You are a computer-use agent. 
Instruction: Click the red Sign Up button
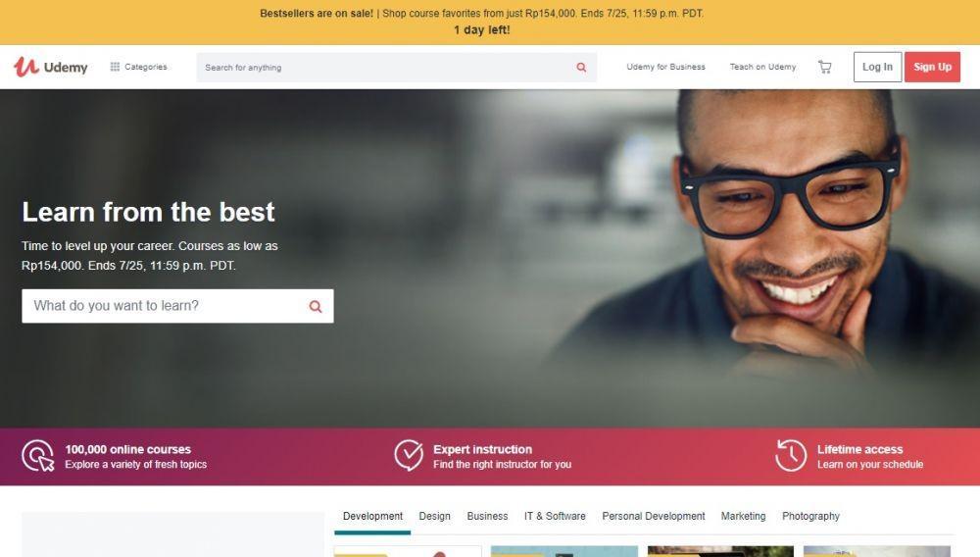click(932, 67)
